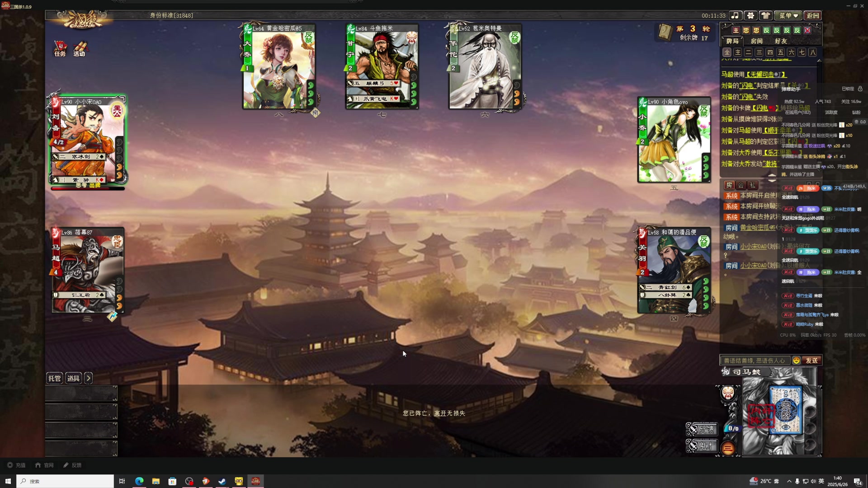Select the 三 seat log filter
The image size is (868, 488).
point(759,52)
